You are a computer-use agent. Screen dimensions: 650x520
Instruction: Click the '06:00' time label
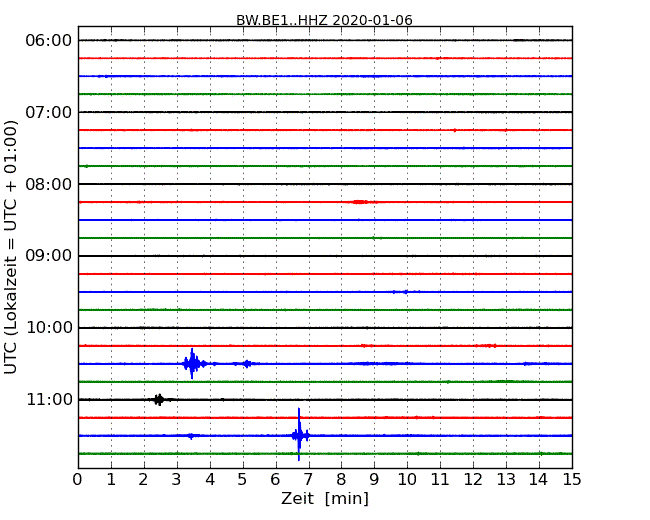[x=49, y=41]
